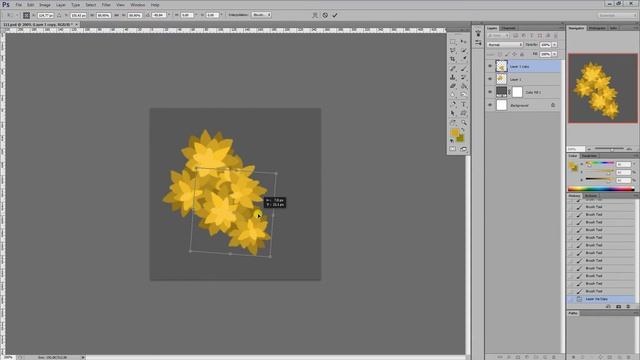Select the Horizontal Type tool
640x360 pixels.
click(463, 104)
